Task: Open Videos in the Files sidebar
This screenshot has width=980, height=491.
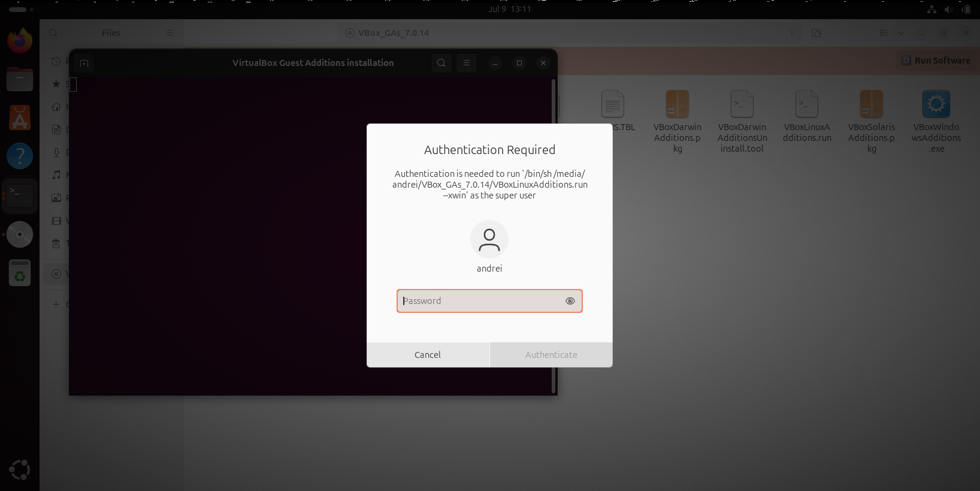Action: [56, 221]
